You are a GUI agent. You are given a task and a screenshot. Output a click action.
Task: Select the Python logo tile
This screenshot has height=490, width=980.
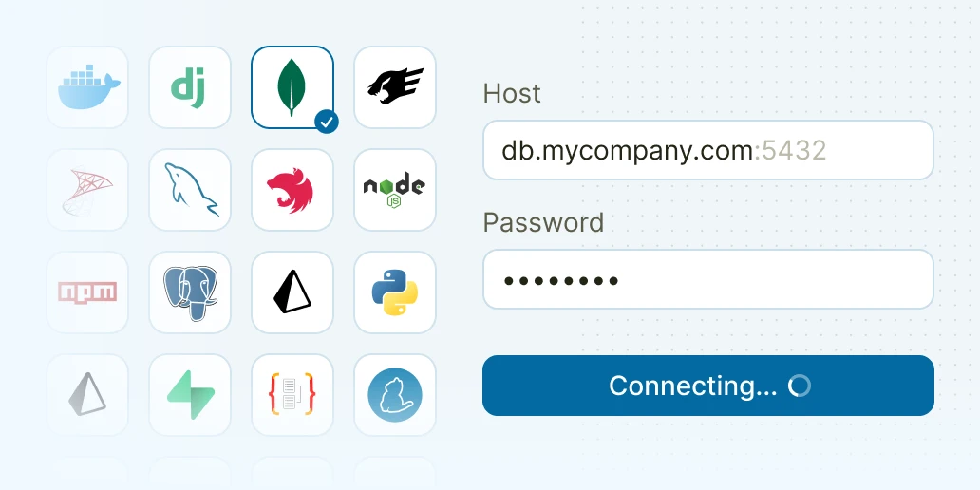395,292
